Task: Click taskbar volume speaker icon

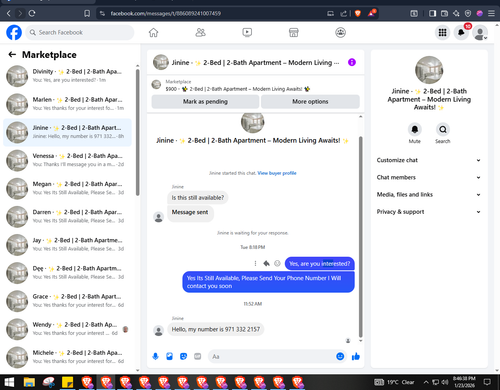Action: click(x=445, y=382)
